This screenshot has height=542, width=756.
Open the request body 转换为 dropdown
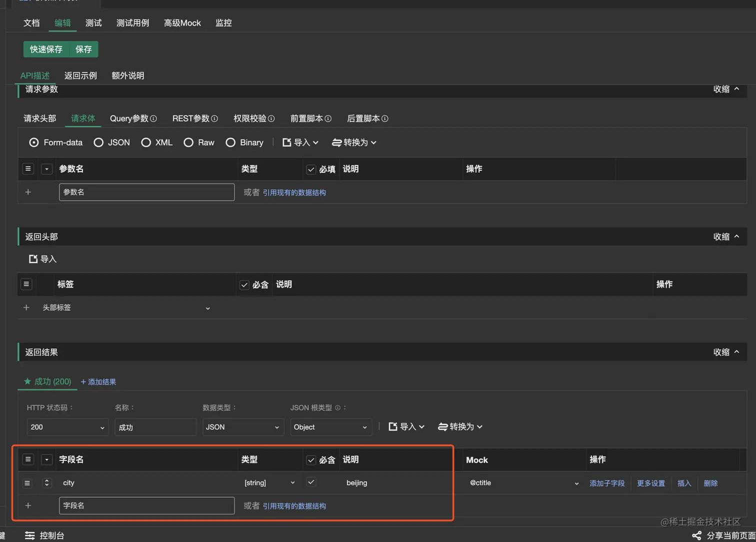click(354, 143)
